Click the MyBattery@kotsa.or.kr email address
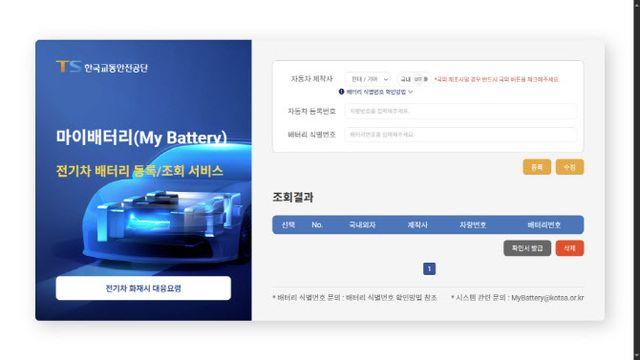 [x=547, y=298]
